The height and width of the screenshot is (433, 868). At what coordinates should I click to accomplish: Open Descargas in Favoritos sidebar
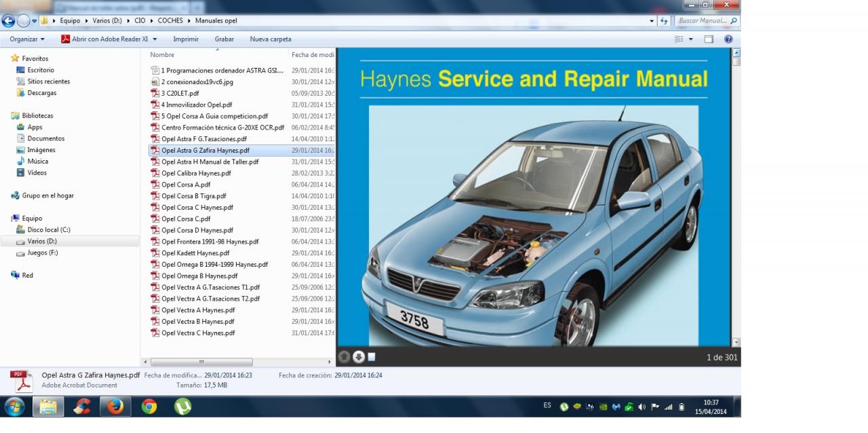tap(41, 93)
